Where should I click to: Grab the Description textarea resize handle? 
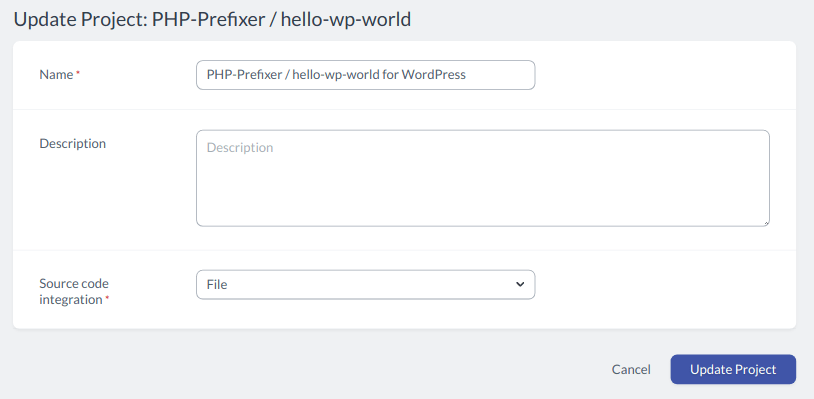click(766, 223)
